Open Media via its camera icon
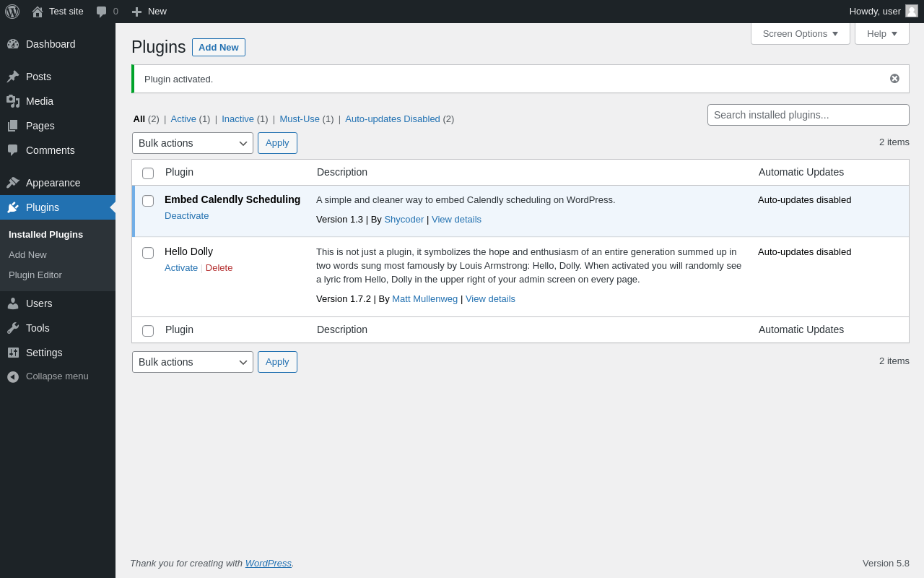This screenshot has height=578, width=924. [13, 101]
